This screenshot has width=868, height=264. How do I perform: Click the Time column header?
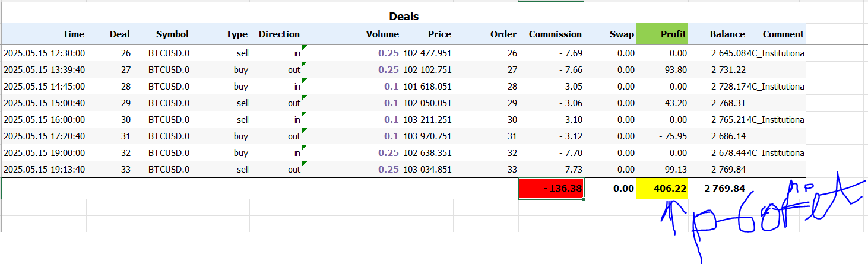[74, 34]
